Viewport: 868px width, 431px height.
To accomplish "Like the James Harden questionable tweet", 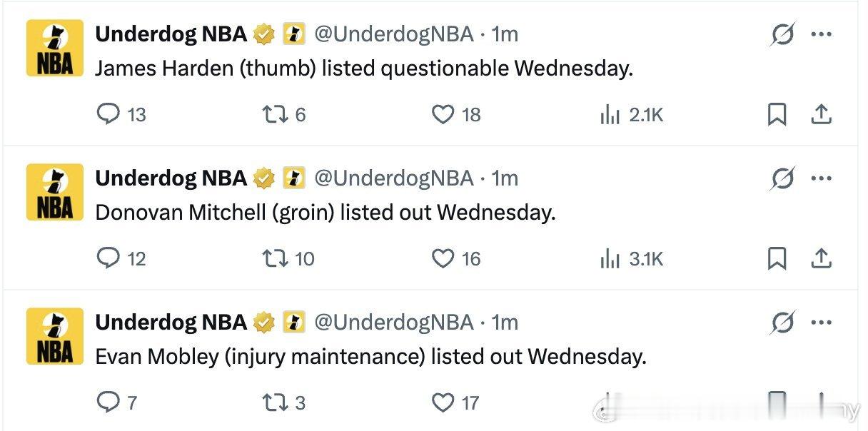I will pos(443,114).
